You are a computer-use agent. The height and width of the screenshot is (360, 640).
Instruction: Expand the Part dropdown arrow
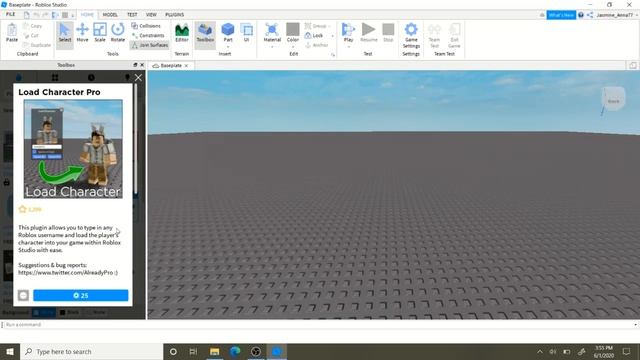tap(228, 47)
